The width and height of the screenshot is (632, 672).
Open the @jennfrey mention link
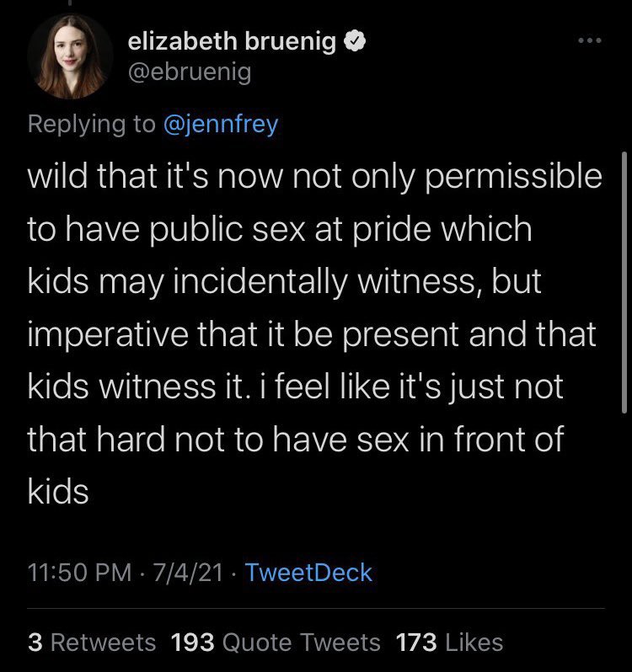point(220,124)
